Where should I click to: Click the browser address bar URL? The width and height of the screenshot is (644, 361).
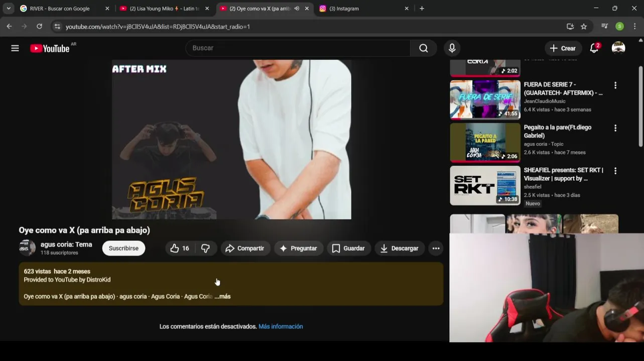pyautogui.click(x=158, y=27)
